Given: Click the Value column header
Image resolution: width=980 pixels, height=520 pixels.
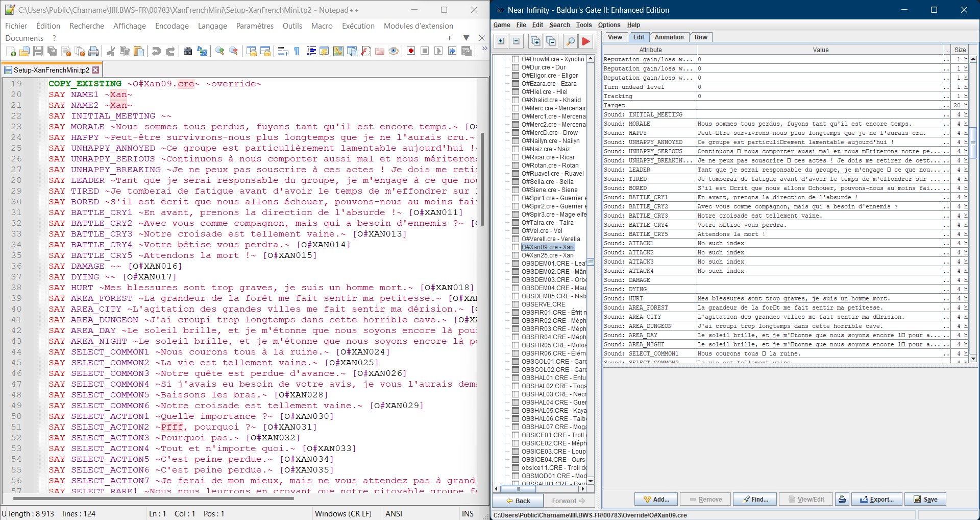Looking at the screenshot, I should coord(820,50).
